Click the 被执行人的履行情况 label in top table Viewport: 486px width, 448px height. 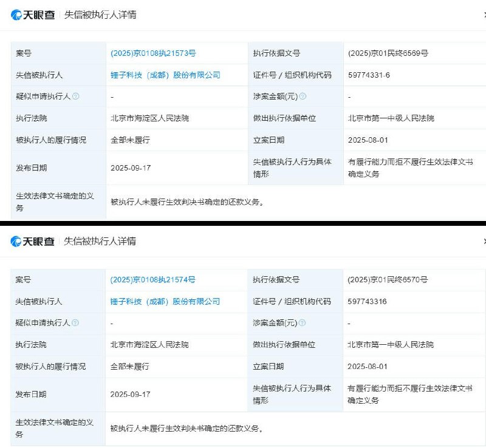coord(51,140)
